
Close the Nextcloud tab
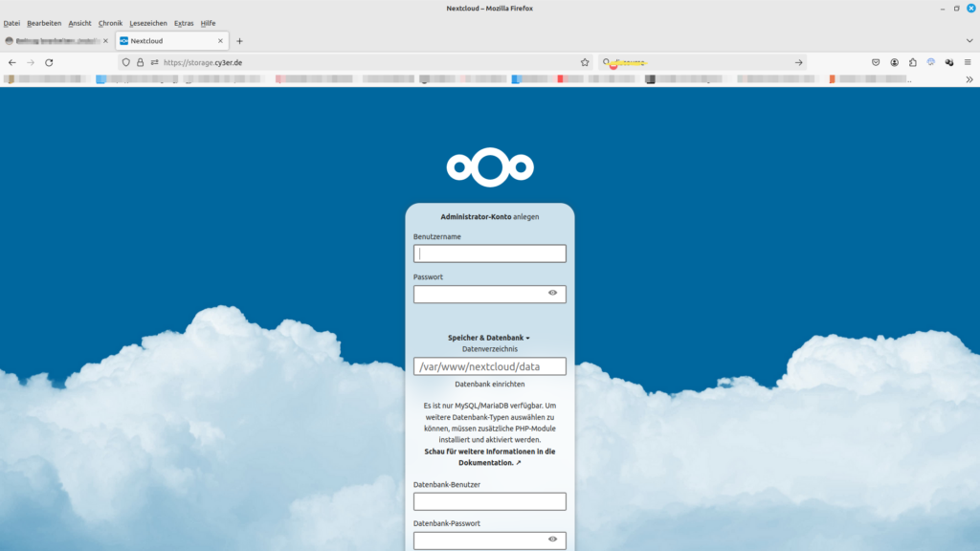(220, 41)
